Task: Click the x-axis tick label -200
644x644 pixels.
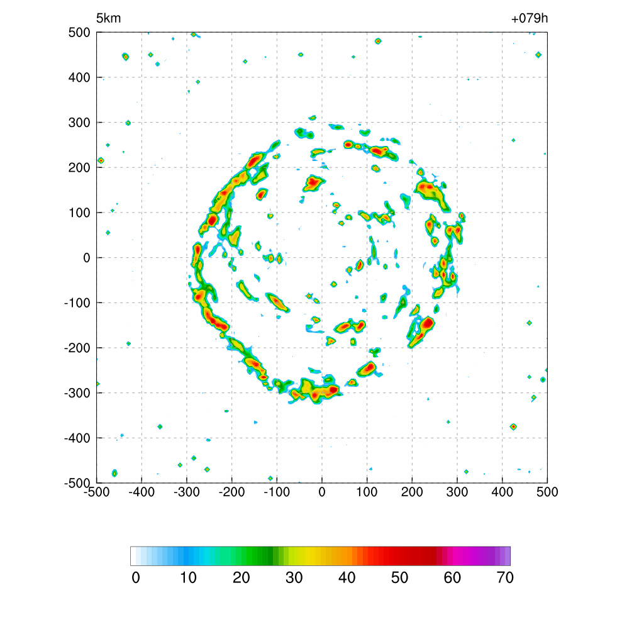Action: 231,492
